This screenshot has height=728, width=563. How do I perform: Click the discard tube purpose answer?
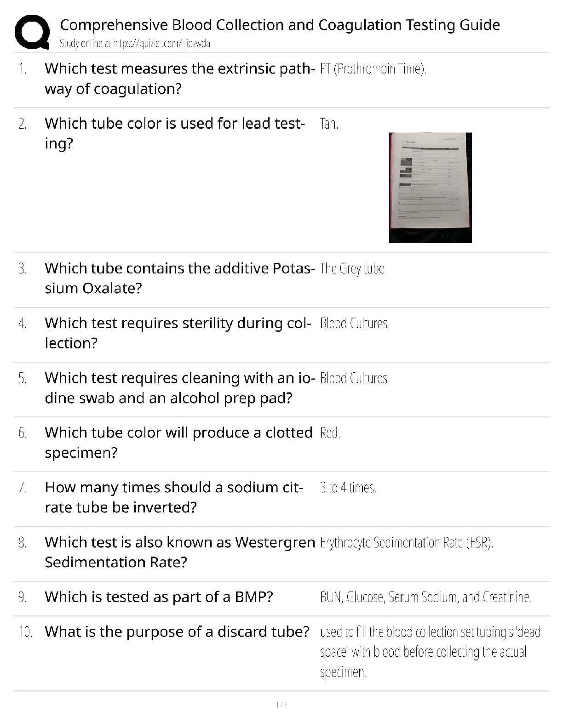point(430,652)
